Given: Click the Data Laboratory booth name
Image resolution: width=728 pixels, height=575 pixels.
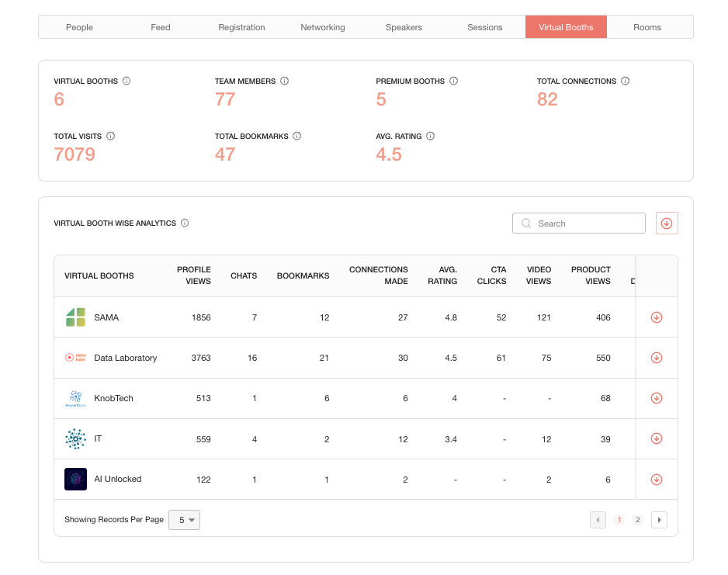Looking at the screenshot, I should coord(126,358).
